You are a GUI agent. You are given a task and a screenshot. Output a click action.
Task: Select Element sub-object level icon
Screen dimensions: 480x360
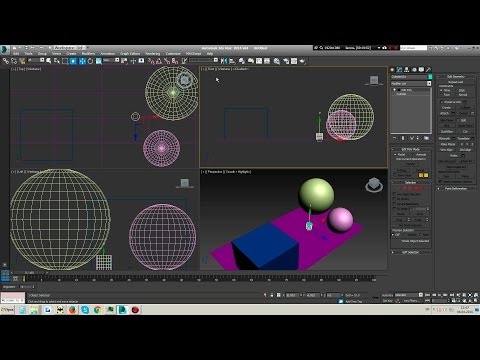(422, 188)
